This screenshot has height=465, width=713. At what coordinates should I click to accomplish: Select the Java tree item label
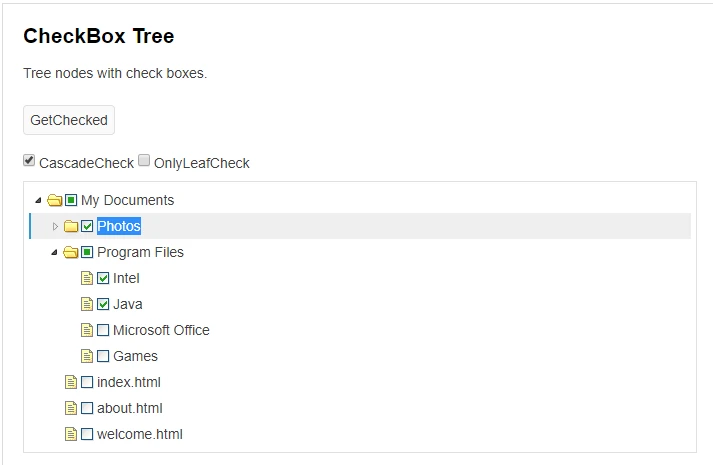pyautogui.click(x=127, y=304)
